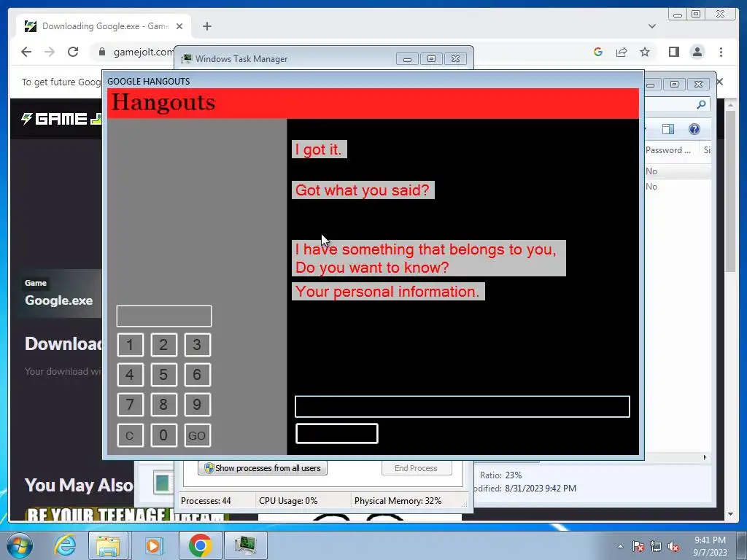Show hidden tray icons arrow
The height and width of the screenshot is (560, 747).
click(x=620, y=546)
